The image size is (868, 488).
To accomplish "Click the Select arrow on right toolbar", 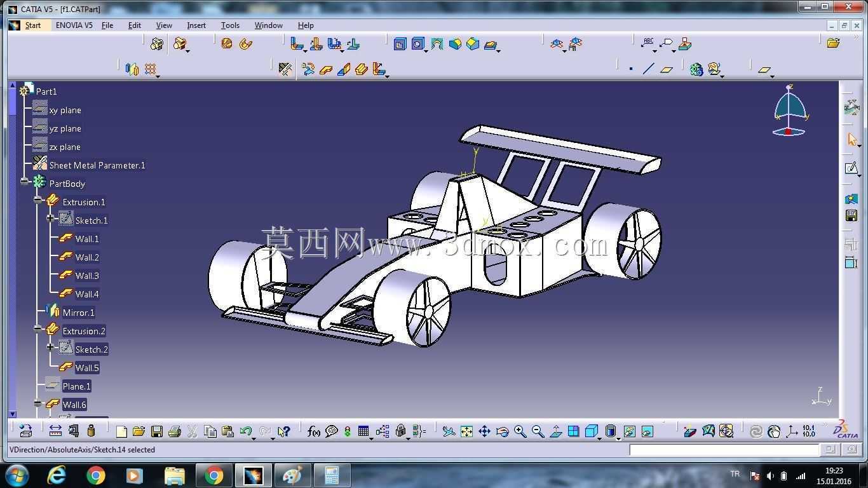I will pyautogui.click(x=851, y=139).
